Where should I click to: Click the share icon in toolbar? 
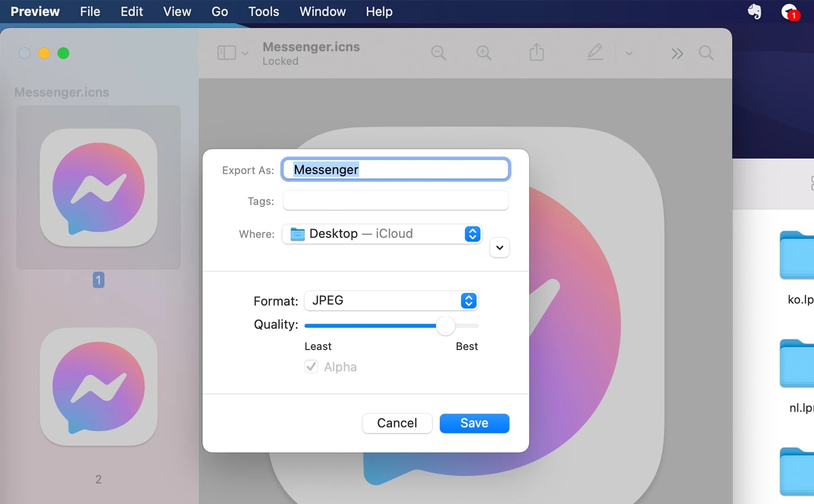(x=537, y=52)
